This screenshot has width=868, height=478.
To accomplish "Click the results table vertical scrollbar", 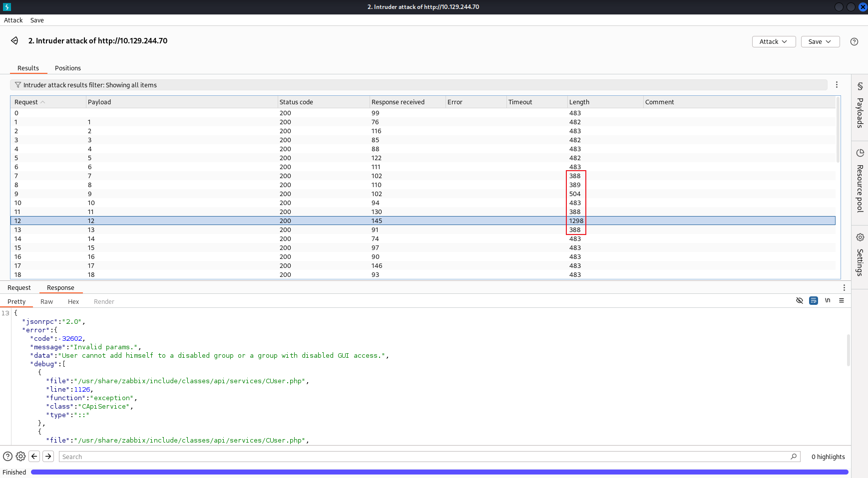I will [838, 129].
